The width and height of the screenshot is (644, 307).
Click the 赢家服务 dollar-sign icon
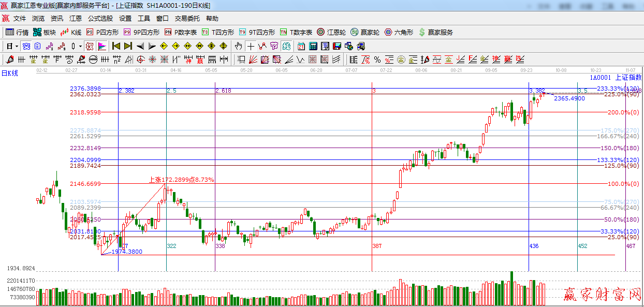click(422, 32)
